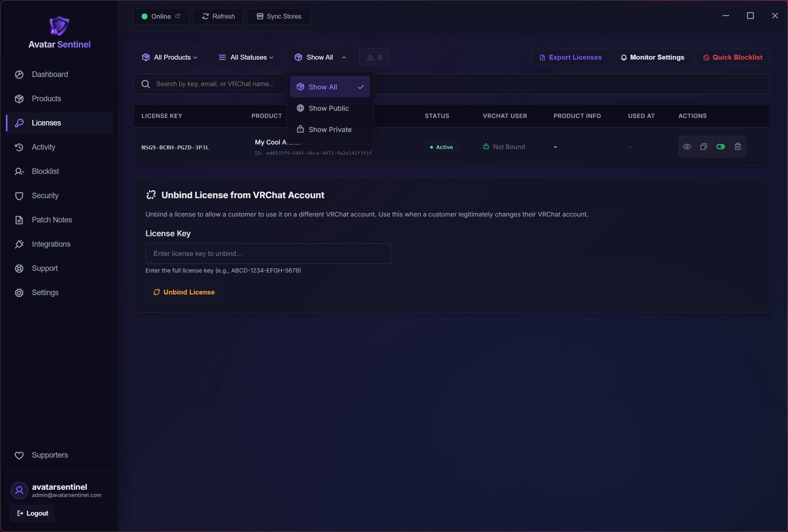Viewport: 788px width, 532px height.
Task: Maximize the application window
Action: point(750,16)
